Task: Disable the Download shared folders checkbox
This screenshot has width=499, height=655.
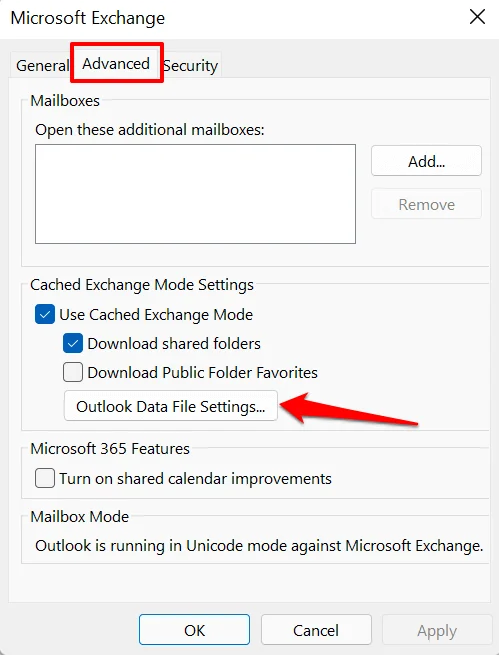Action: (73, 343)
